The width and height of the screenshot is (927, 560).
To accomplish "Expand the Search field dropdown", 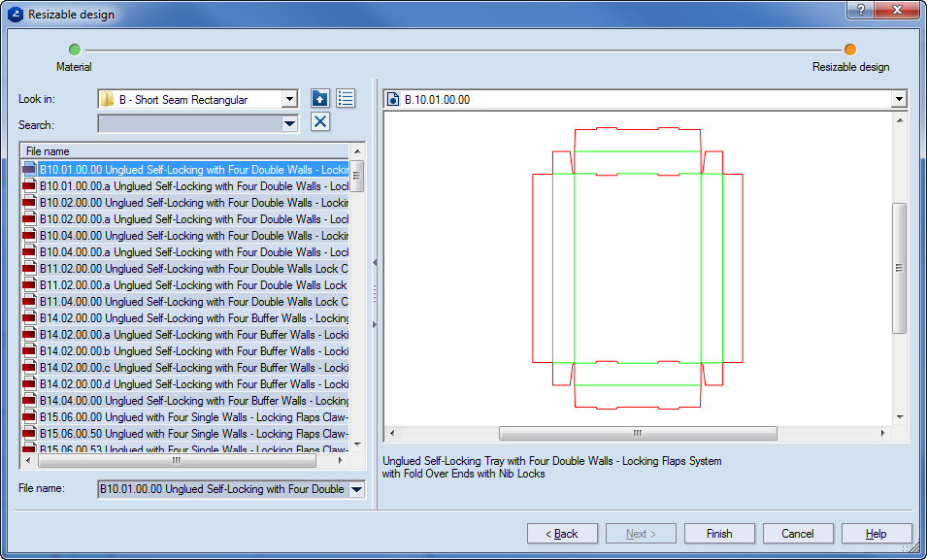I will point(289,124).
